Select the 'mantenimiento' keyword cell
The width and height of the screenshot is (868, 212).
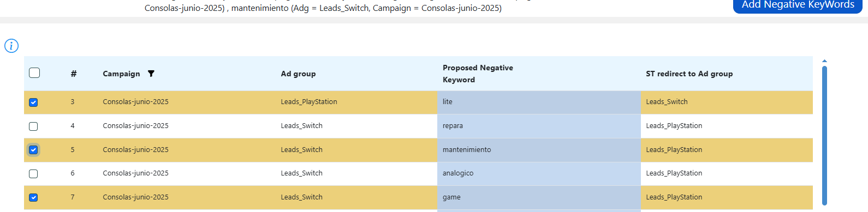(539, 150)
